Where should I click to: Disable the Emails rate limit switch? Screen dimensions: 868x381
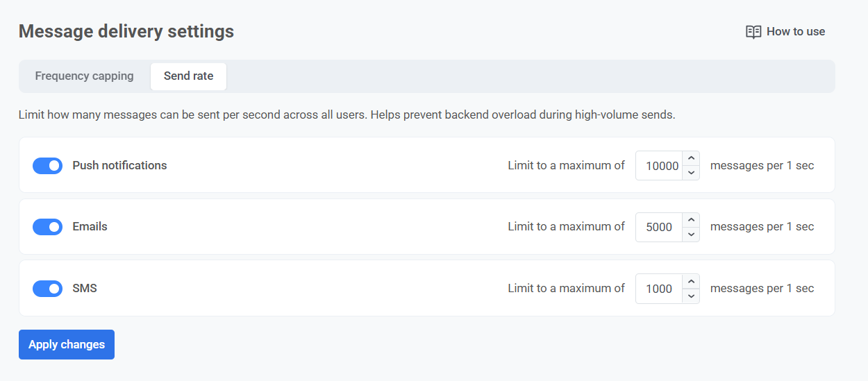tap(48, 227)
